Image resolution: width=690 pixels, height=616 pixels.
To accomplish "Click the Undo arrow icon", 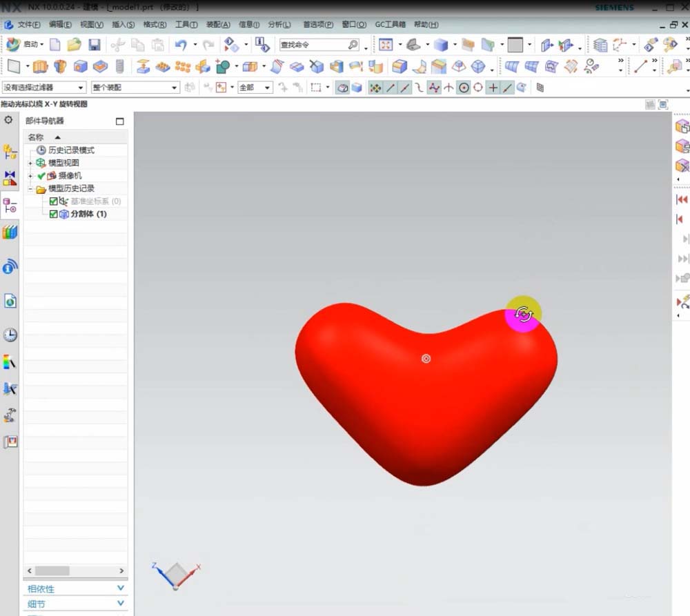I will pyautogui.click(x=181, y=45).
